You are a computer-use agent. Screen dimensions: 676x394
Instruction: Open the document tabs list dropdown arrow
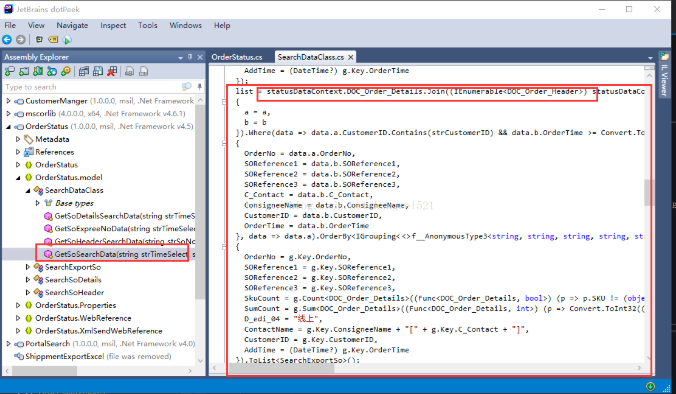tap(650, 58)
